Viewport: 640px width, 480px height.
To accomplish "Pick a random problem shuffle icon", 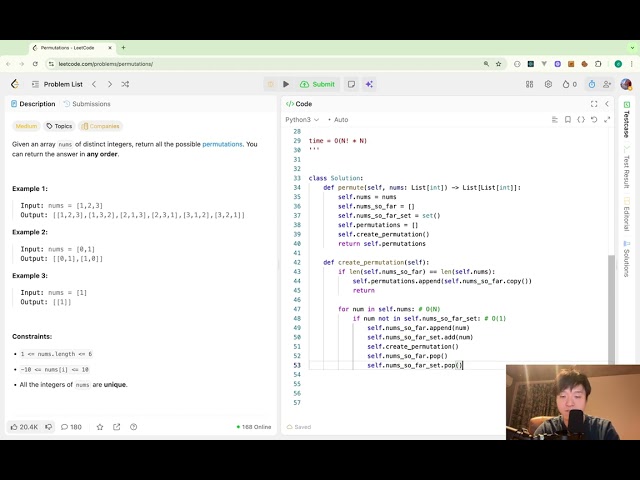I will (125, 84).
